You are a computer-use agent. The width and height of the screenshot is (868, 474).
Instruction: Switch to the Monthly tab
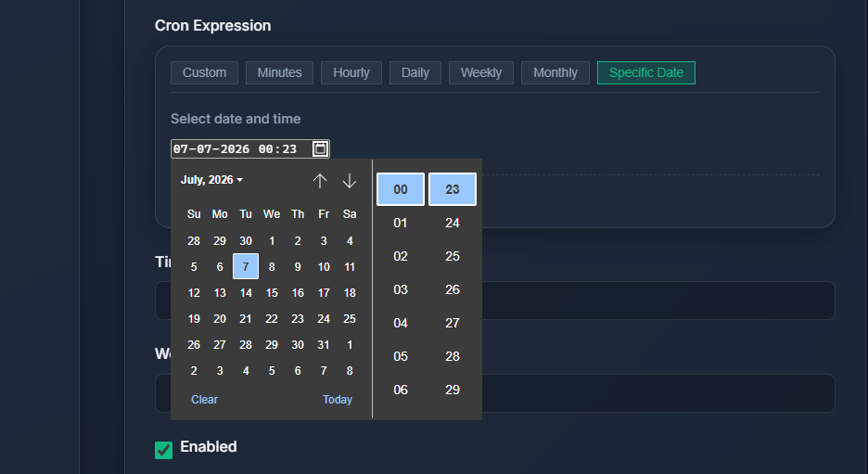555,72
